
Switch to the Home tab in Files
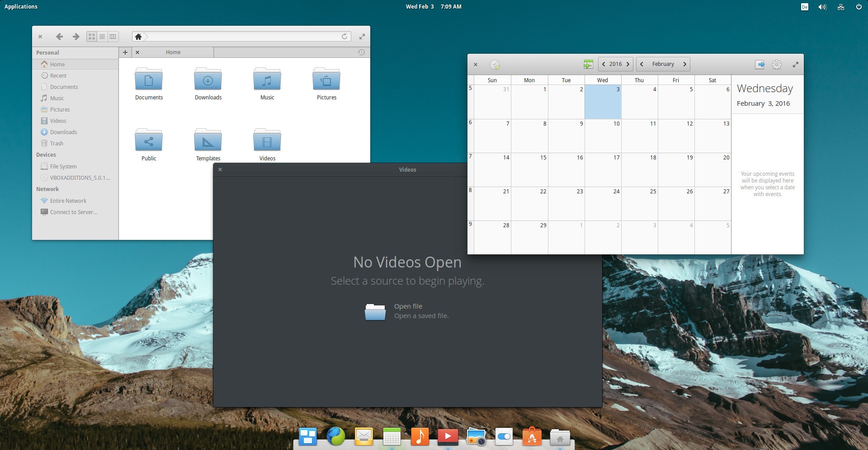coord(173,52)
